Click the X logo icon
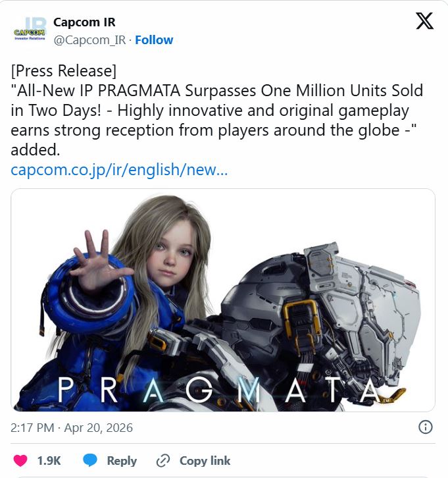Screen dimensions: 448x478 point(425,21)
